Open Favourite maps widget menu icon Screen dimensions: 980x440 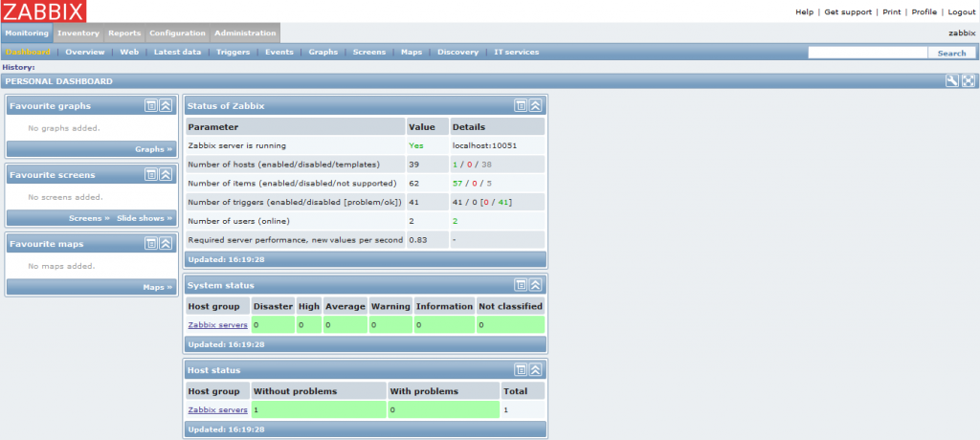(x=150, y=243)
